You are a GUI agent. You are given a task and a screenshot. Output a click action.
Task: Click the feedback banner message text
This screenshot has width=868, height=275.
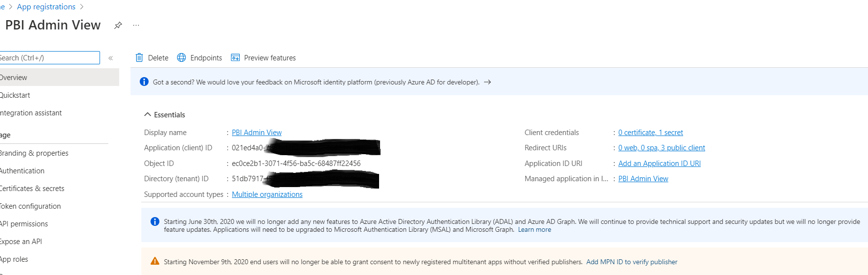(x=316, y=82)
